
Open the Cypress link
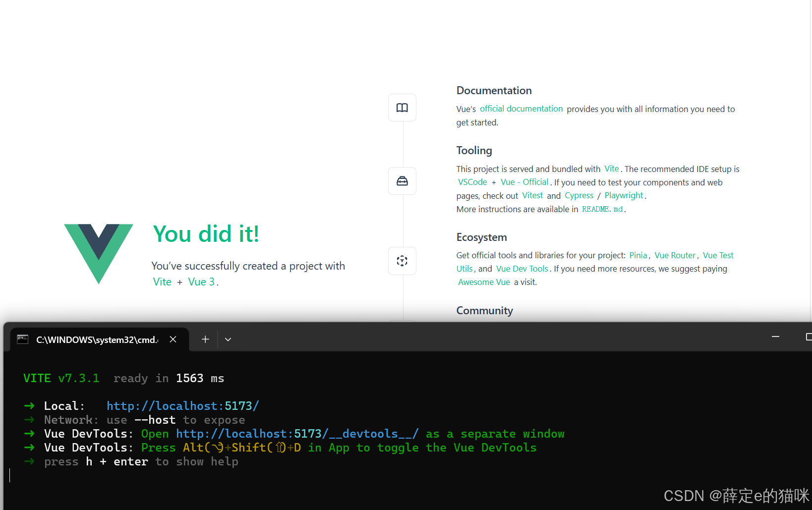tap(579, 195)
